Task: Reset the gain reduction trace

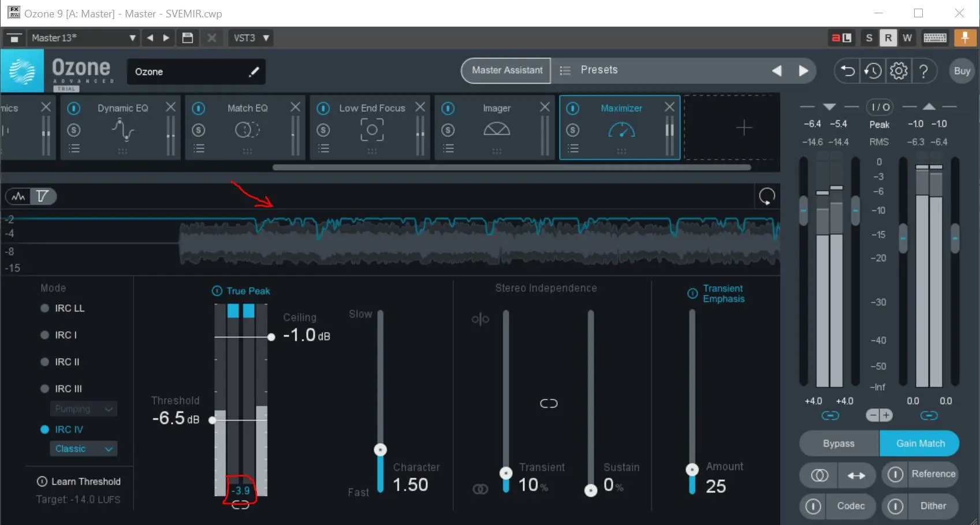Action: (x=767, y=197)
